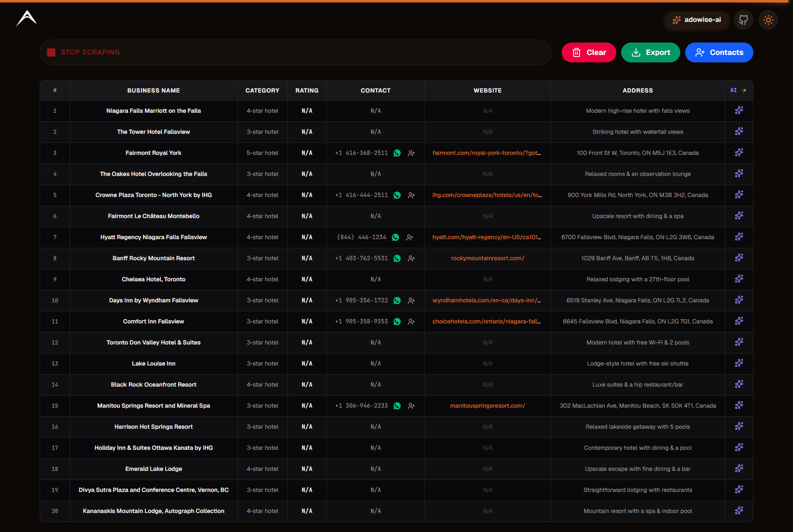Open WhatsApp for Fairmont Royal York
Viewport: 793px width, 532px height.
click(x=397, y=153)
